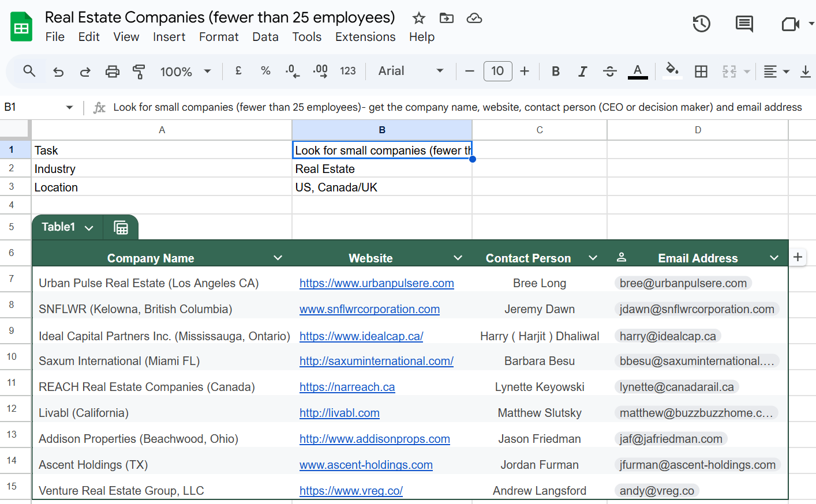The image size is (816, 504).
Task: Open version history clock icon
Action: coord(702,24)
